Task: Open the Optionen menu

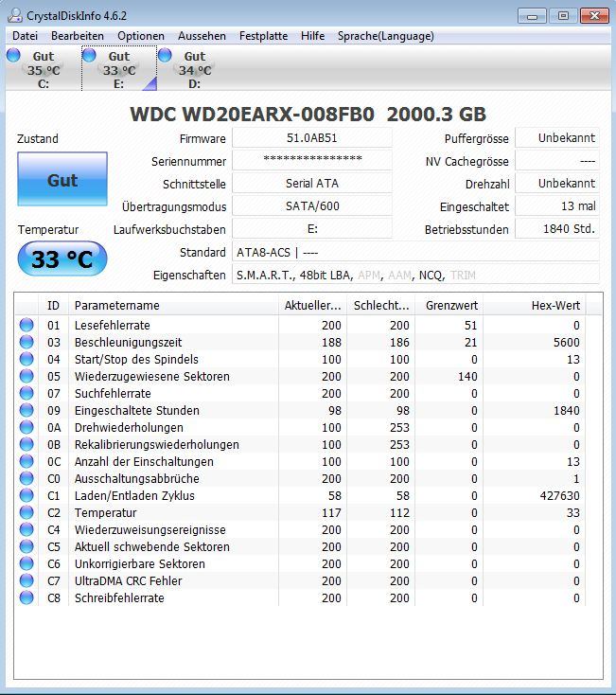Action: (x=141, y=36)
